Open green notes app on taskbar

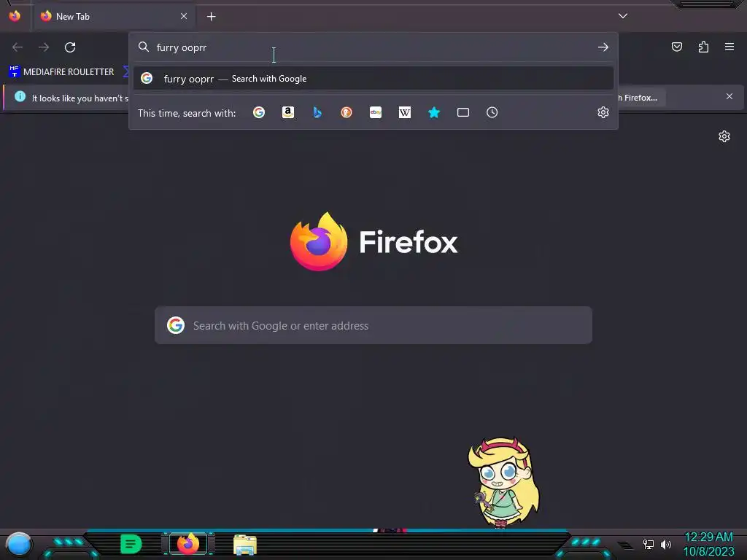click(x=131, y=544)
